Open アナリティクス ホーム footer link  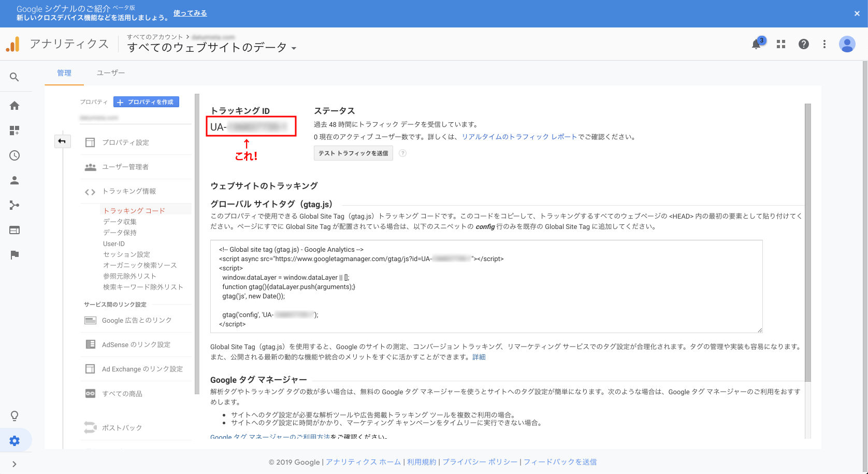coord(363,462)
